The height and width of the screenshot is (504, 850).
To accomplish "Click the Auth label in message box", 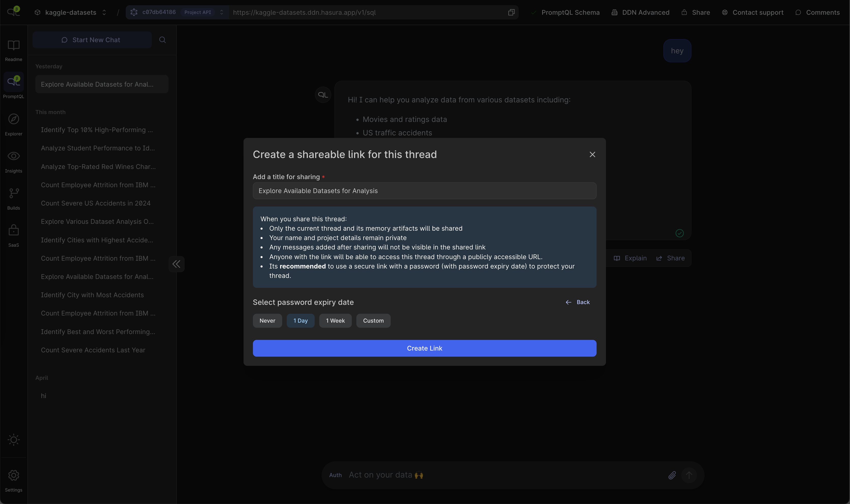I will click(x=335, y=475).
